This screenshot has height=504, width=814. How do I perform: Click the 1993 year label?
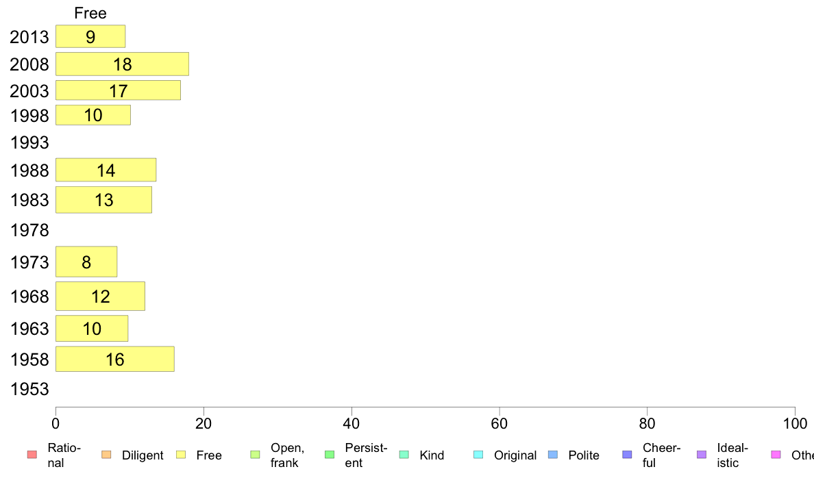29,142
